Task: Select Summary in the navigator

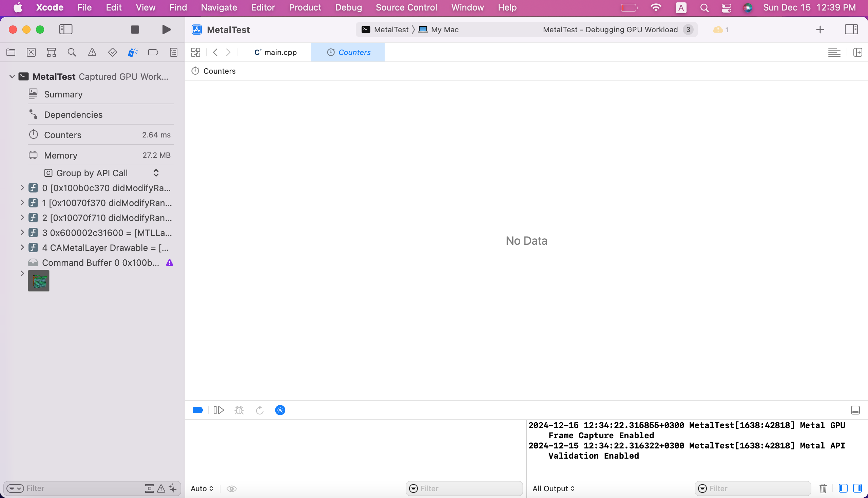Action: coord(100,94)
